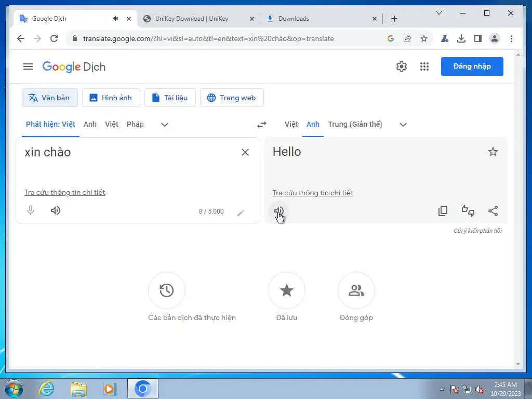Screen dimensions: 532x399
Task: Copy the translation to clipboard
Action: (x=443, y=211)
